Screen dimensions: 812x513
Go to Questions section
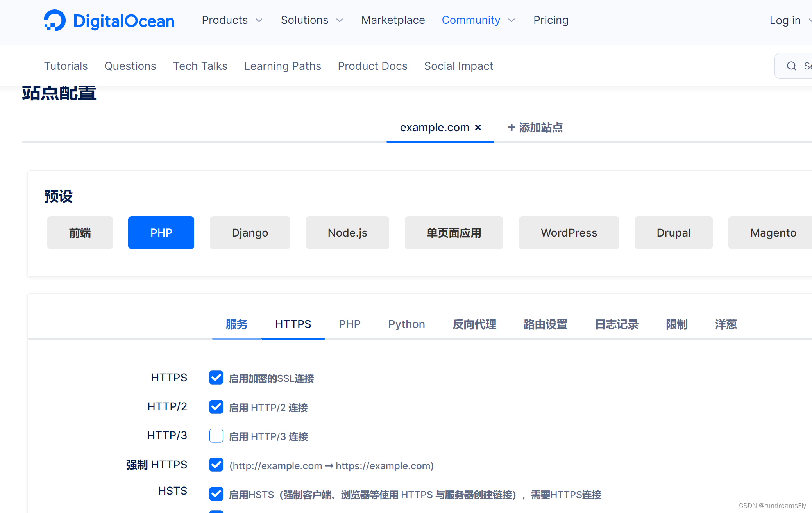tap(130, 66)
